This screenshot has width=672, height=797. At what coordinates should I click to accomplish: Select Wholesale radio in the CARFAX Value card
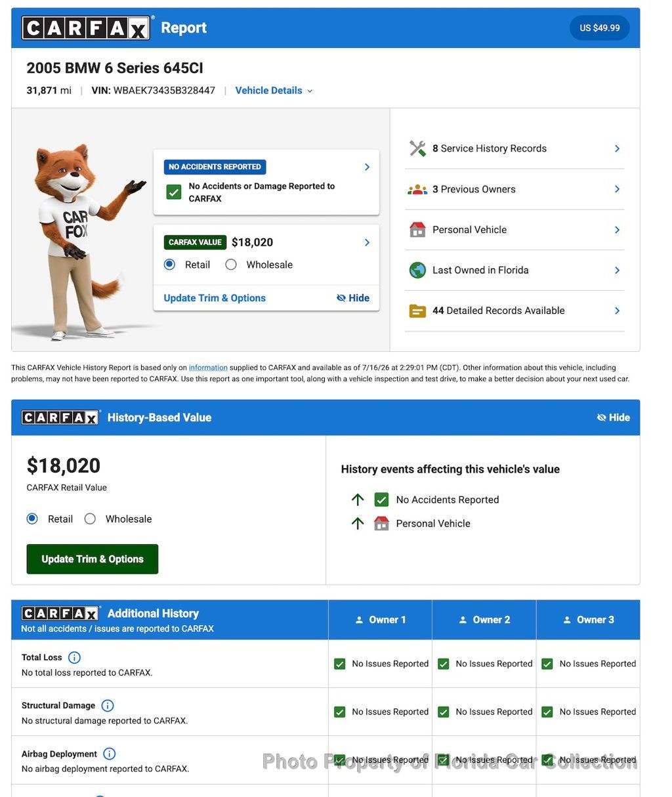(x=231, y=265)
